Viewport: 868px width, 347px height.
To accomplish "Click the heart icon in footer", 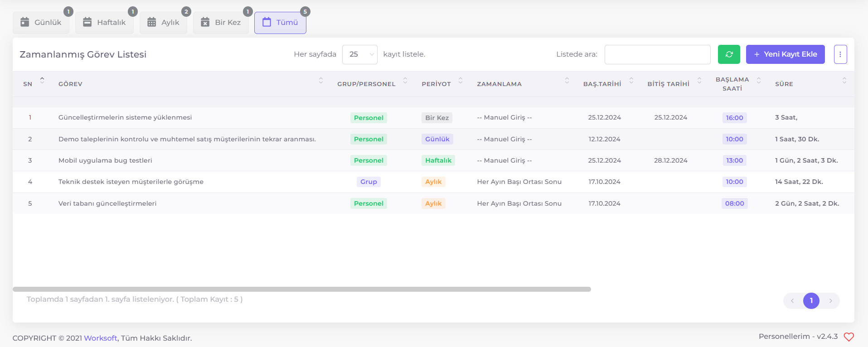I will click(x=849, y=337).
